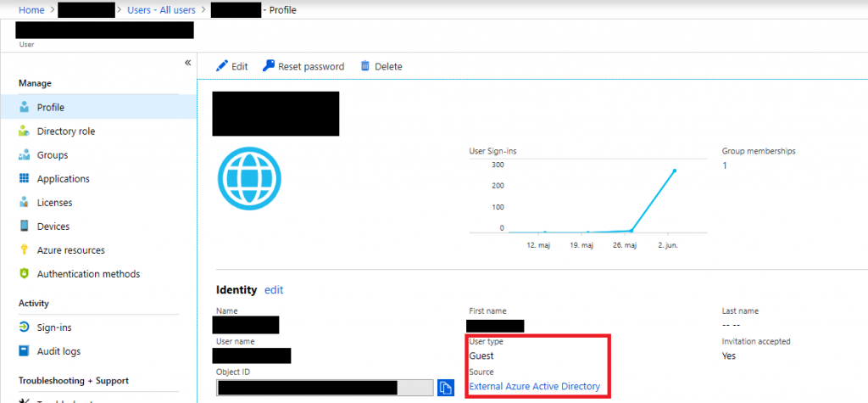Click the Azure resources key icon
This screenshot has height=403, width=868.
24,250
